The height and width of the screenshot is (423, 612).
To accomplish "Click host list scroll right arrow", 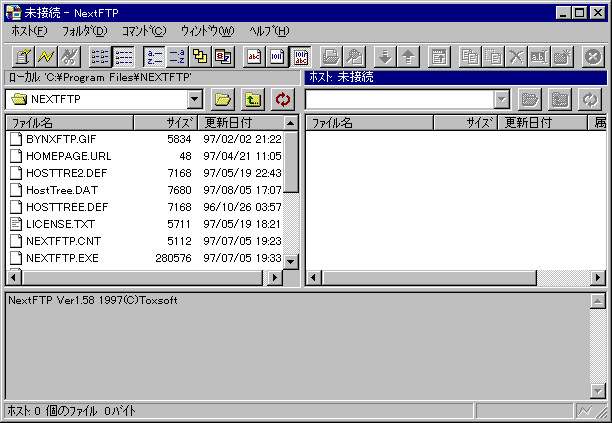I will (x=598, y=277).
